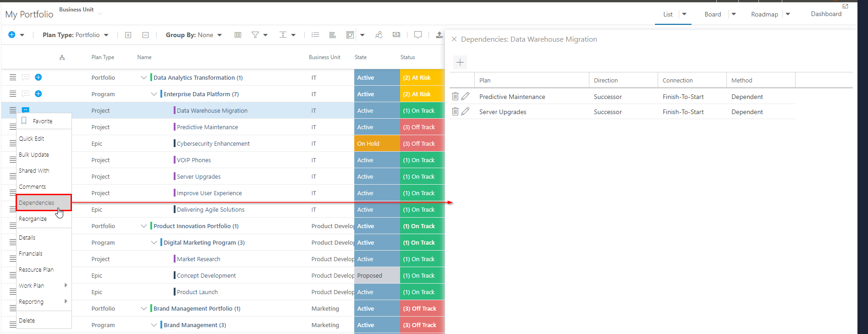The image size is (868, 334).
Task: Open hamburger menu for Enterprise Data Platform row
Action: [x=13, y=94]
